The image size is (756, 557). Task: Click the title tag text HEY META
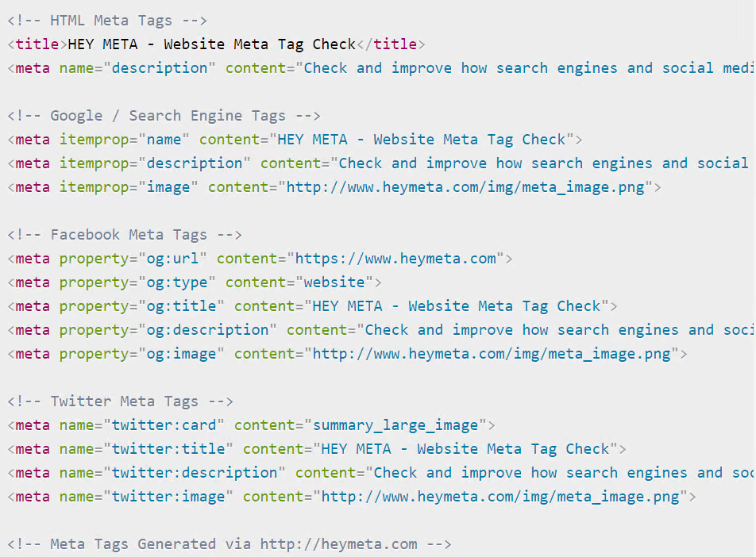pyautogui.click(x=102, y=44)
